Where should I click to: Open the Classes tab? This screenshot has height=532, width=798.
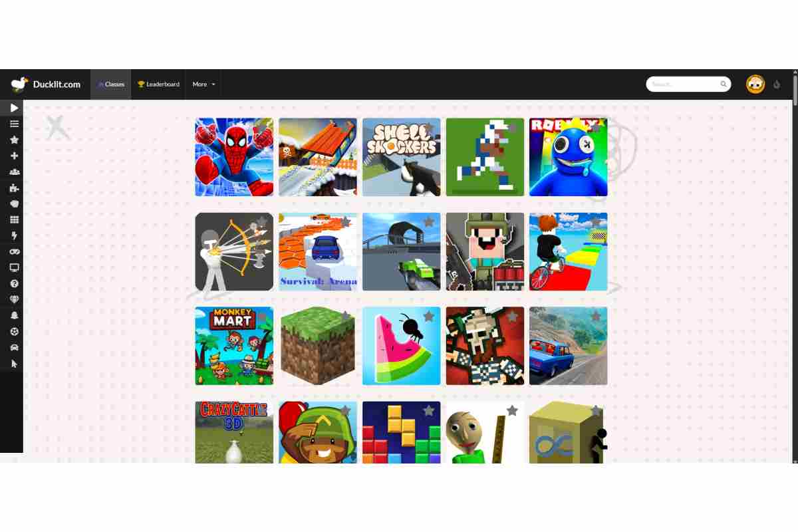[111, 84]
